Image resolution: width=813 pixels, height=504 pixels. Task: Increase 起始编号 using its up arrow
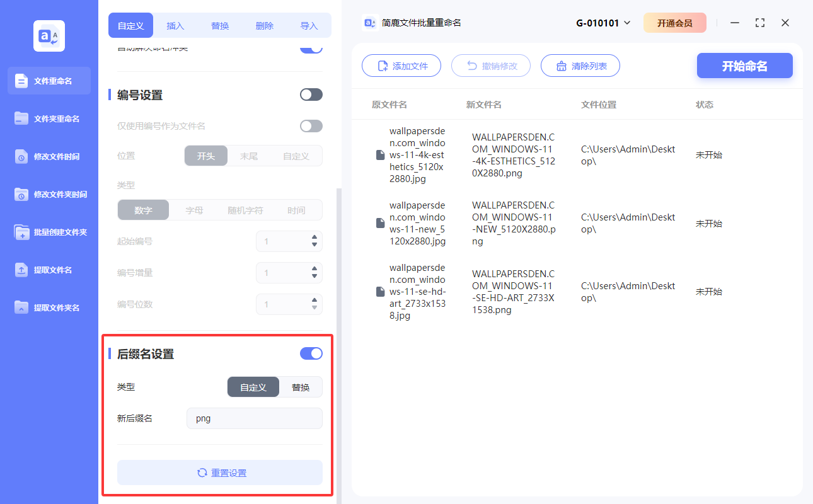click(314, 238)
